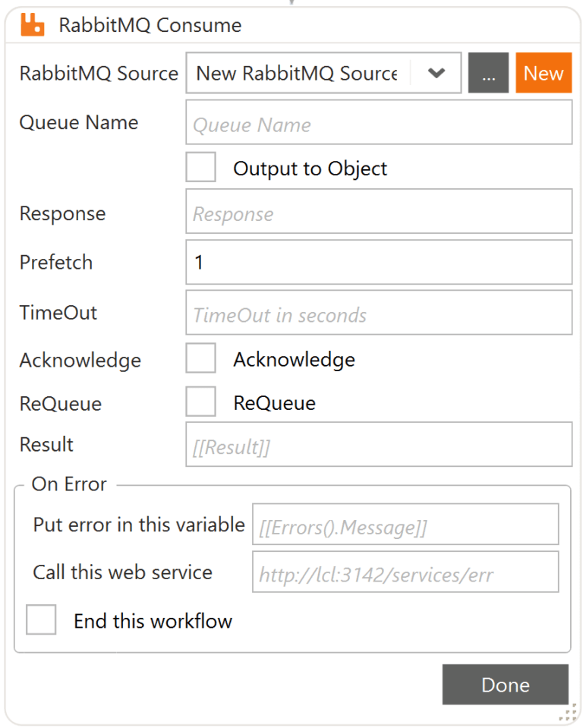Screen dimensions: 583x728
Task: Enable the Output to Object checkbox
Action: pyautogui.click(x=200, y=166)
